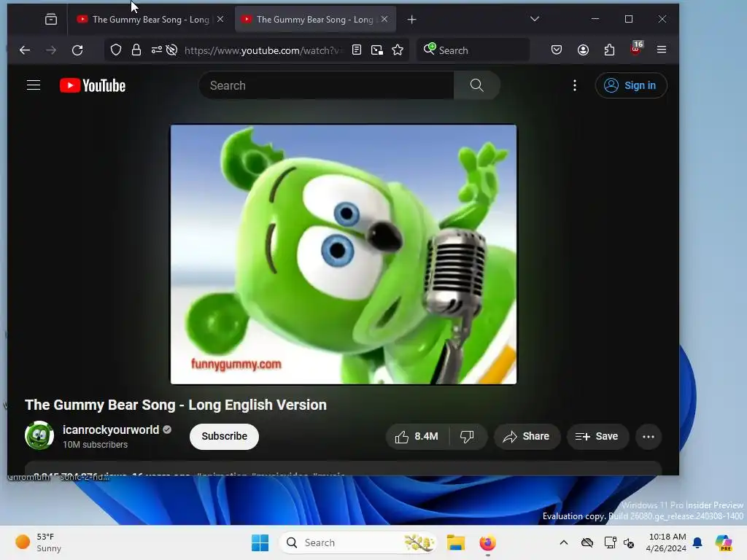747x560 pixels.
Task: Open the extensions puzzle icon
Action: pos(609,50)
